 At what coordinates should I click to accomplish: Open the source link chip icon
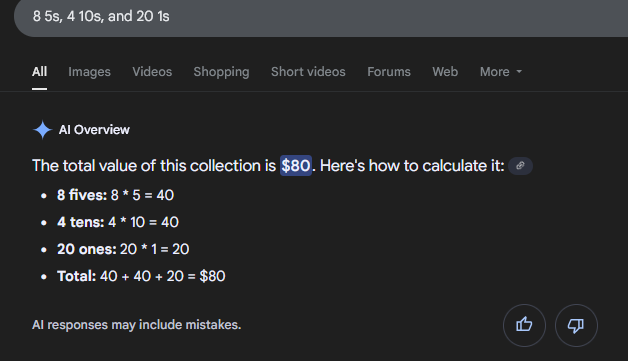(520, 165)
